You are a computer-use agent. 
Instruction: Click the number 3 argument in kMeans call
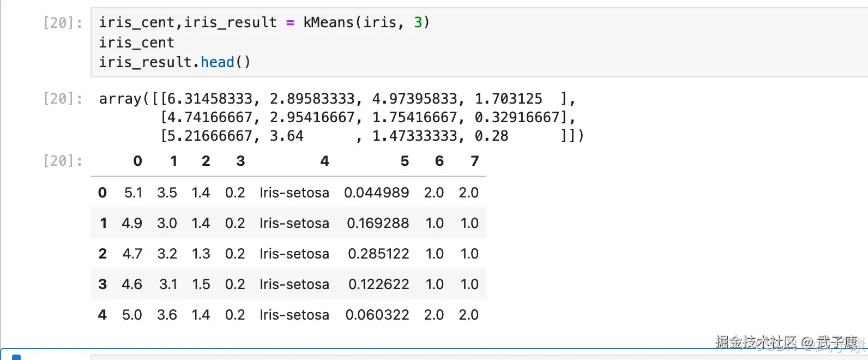[x=418, y=22]
